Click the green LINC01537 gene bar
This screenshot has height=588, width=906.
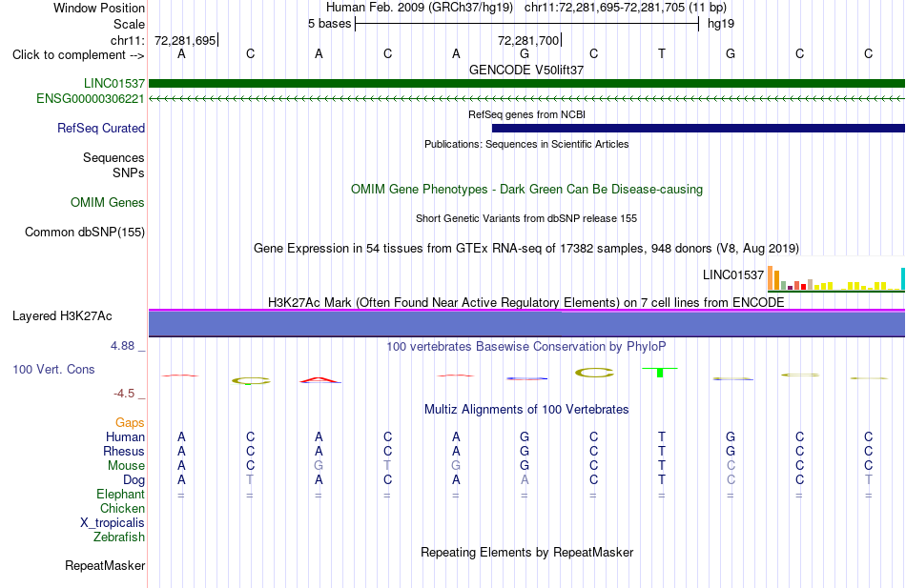coord(526,83)
